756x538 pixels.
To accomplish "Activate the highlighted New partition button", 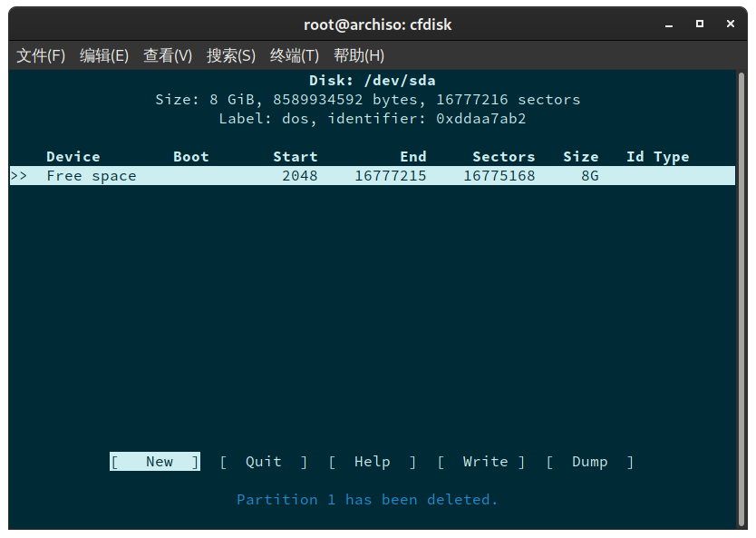I will tap(154, 462).
